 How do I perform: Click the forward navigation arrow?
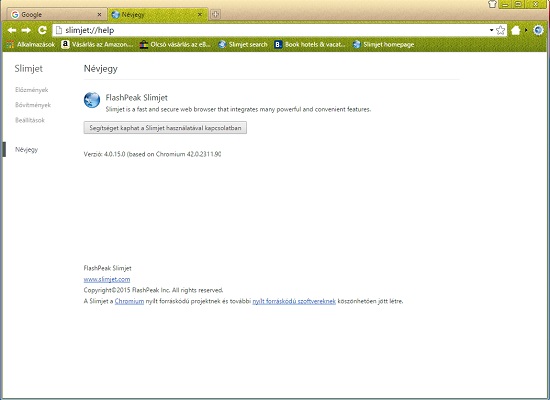coord(26,31)
